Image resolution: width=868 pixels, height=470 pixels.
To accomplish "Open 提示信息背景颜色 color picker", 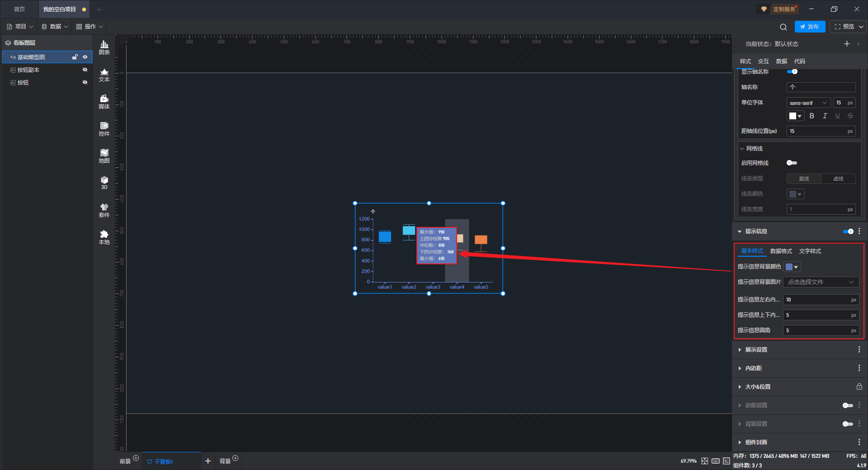I will [x=792, y=267].
